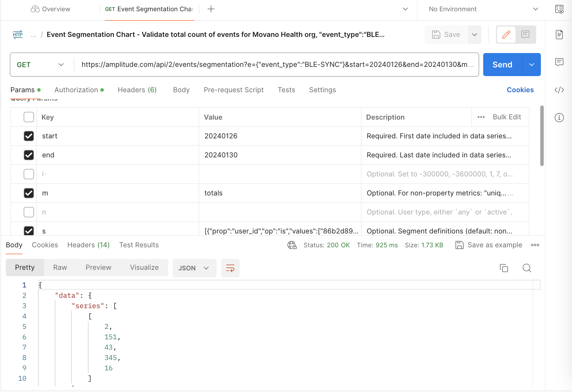This screenshot has height=392, width=572.
Task: Click the params table vertical scrollbar
Action: pyautogui.click(x=542, y=135)
